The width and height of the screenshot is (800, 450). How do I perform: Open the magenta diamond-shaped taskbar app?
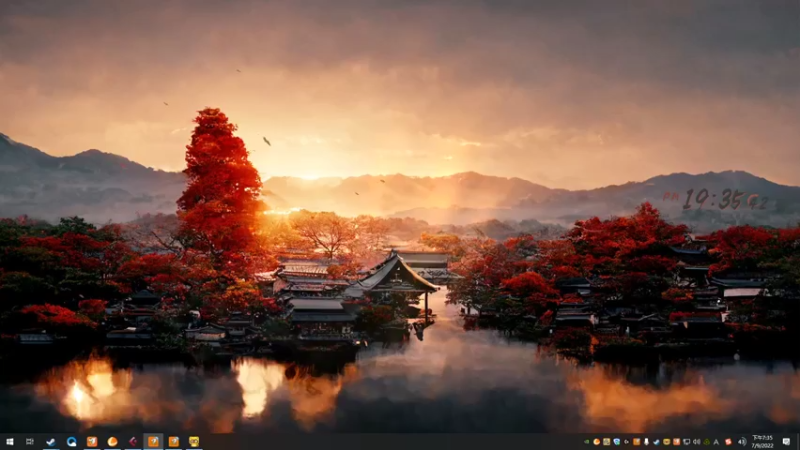[133, 442]
